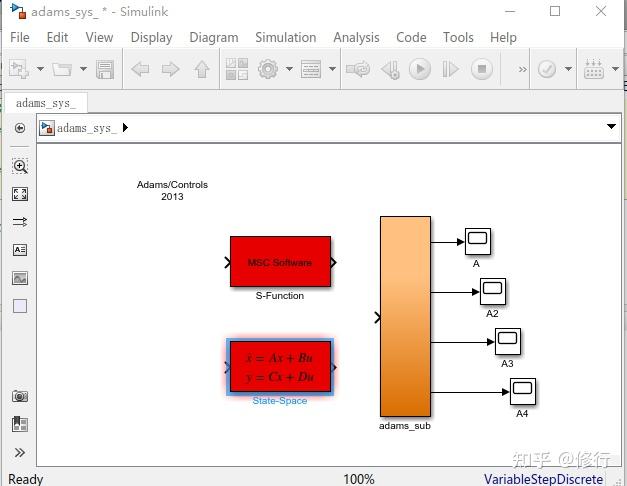Image resolution: width=627 pixels, height=486 pixels.
Task: Click the Stop simulation button
Action: [482, 69]
